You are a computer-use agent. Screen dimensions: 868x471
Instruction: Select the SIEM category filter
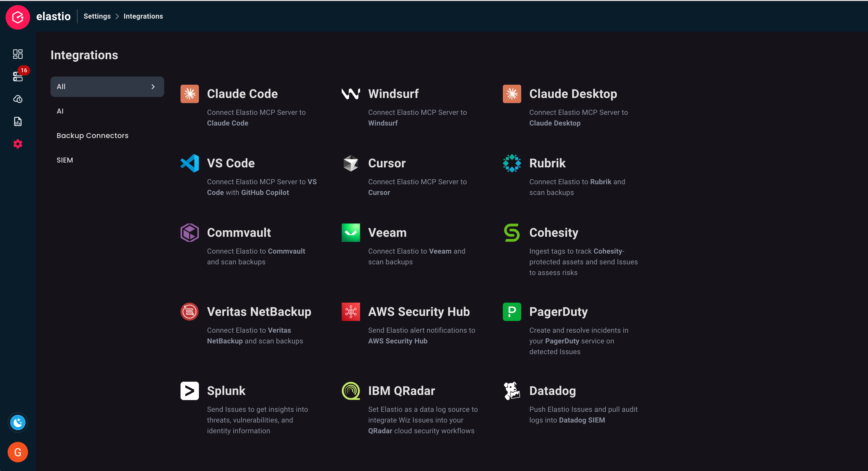pyautogui.click(x=65, y=160)
